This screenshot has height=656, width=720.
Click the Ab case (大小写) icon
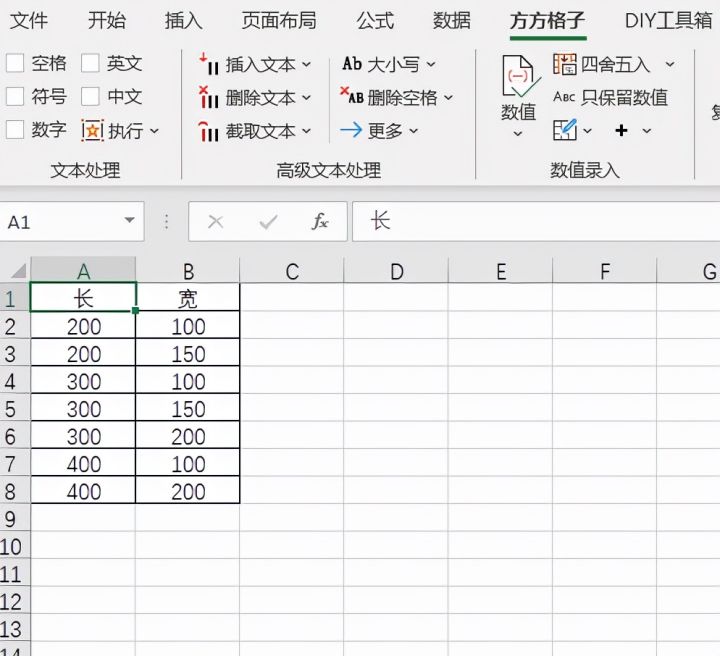point(352,63)
